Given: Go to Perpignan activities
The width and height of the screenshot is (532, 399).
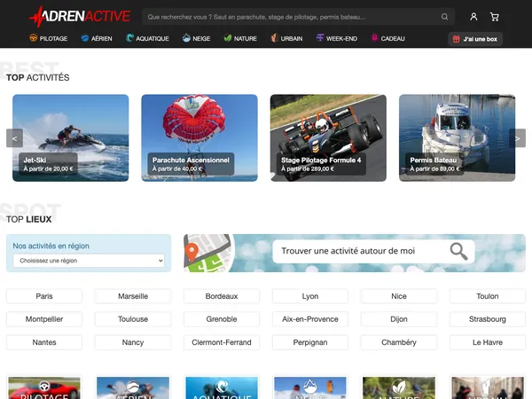Looking at the screenshot, I should (310, 342).
